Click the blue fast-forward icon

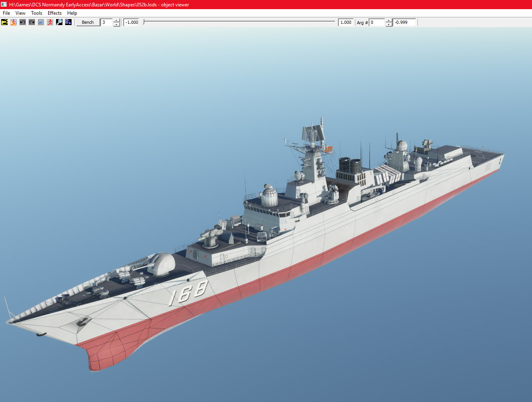pos(41,22)
